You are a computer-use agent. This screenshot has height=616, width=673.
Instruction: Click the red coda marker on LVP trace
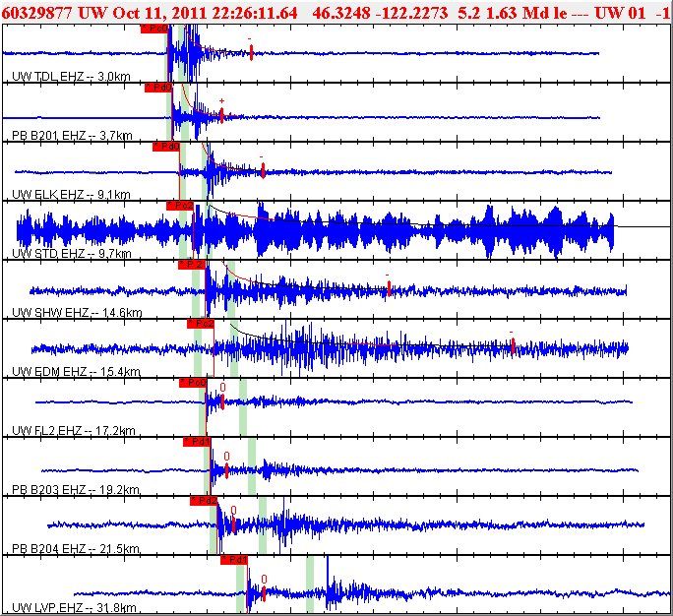tap(264, 593)
